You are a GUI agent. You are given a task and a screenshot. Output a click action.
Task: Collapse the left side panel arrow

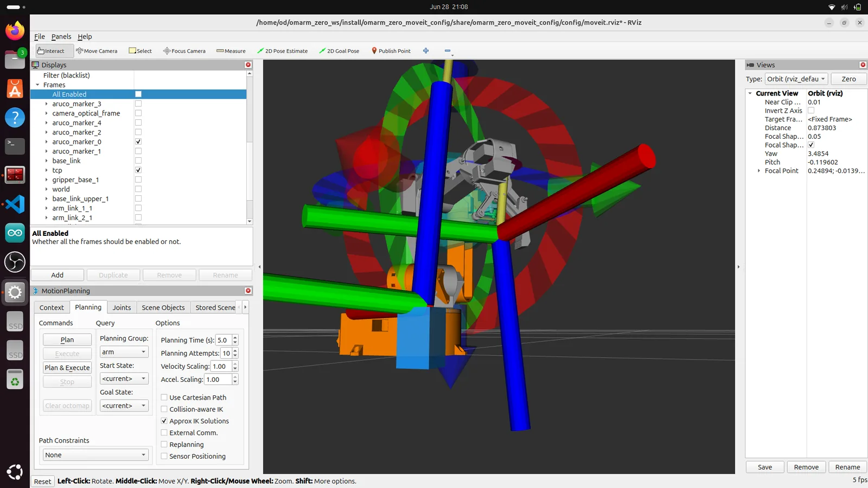(x=259, y=267)
